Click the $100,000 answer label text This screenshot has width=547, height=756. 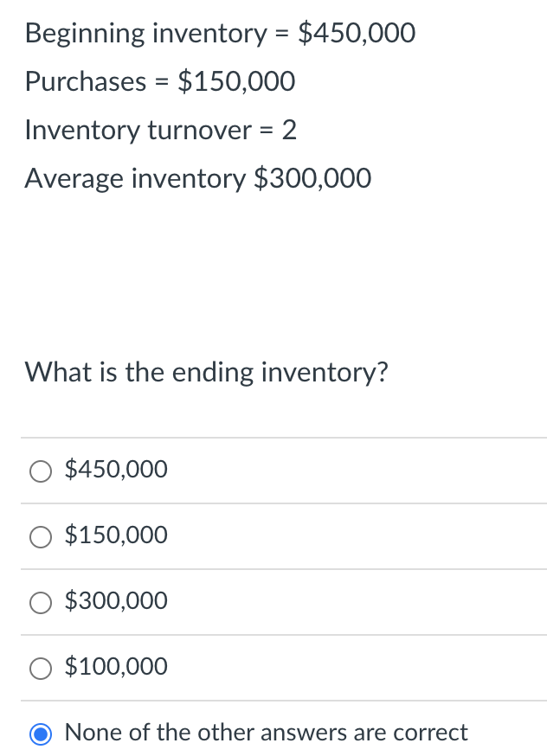point(116,667)
